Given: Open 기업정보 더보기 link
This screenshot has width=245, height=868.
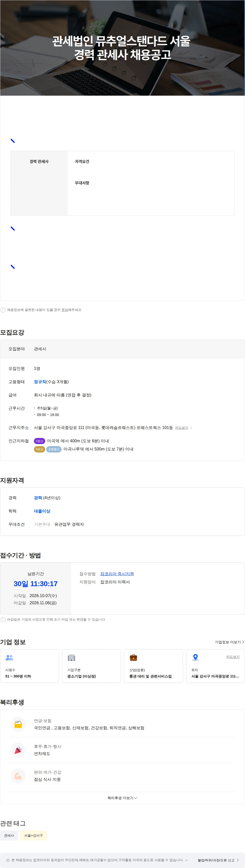Looking at the screenshot, I should pos(229,642).
